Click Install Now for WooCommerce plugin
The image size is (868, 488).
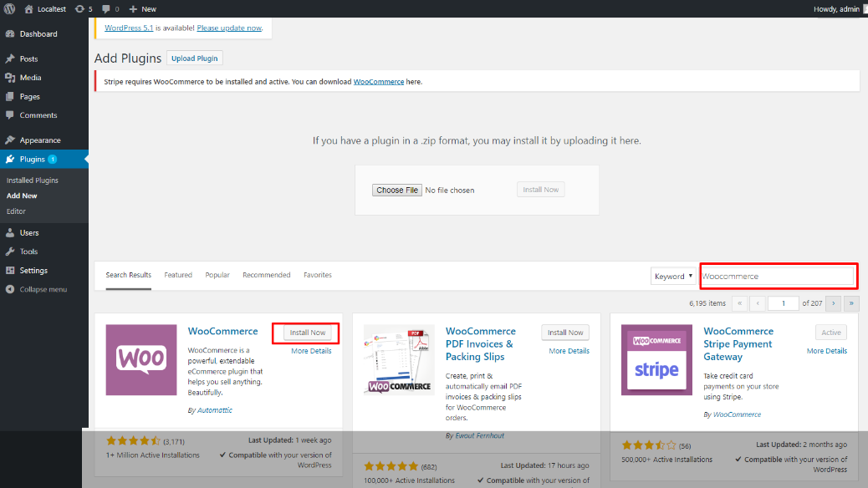tap(307, 333)
